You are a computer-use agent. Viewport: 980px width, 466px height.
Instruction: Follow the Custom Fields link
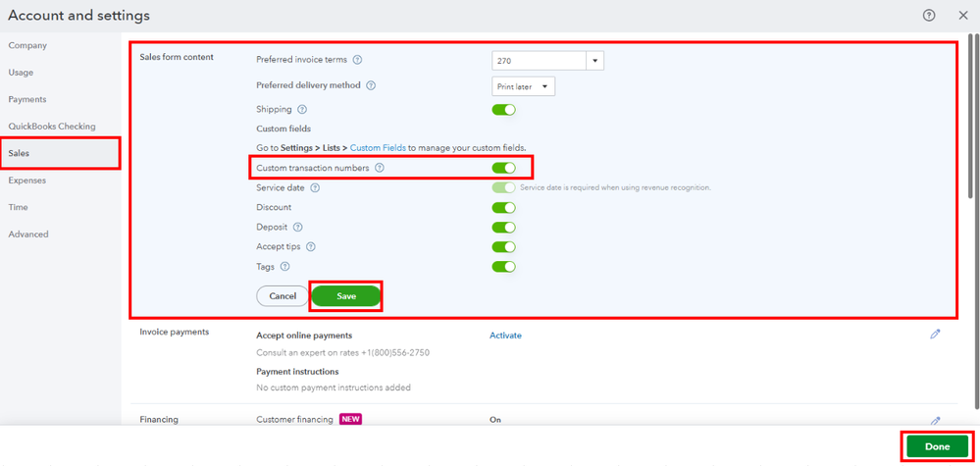[378, 148]
